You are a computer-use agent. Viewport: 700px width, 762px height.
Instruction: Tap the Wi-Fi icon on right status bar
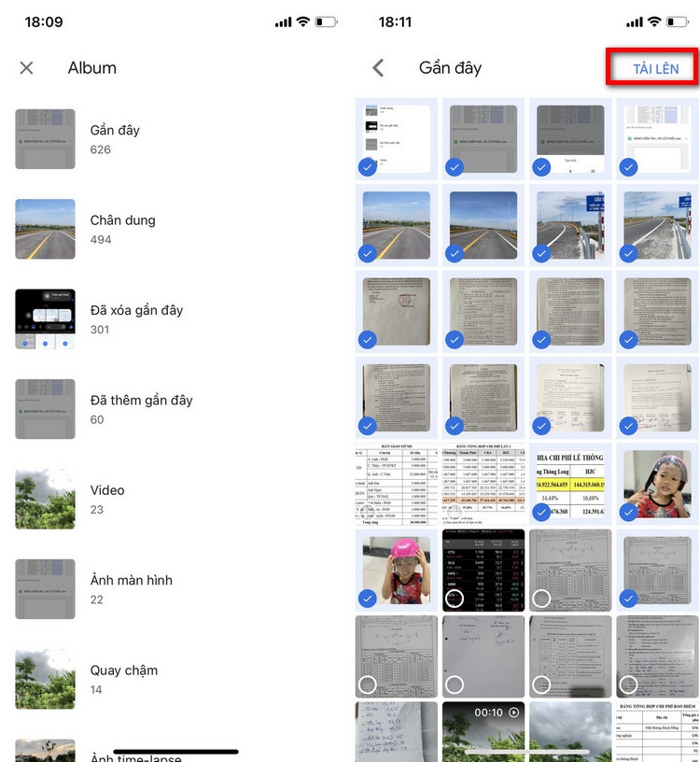654,21
